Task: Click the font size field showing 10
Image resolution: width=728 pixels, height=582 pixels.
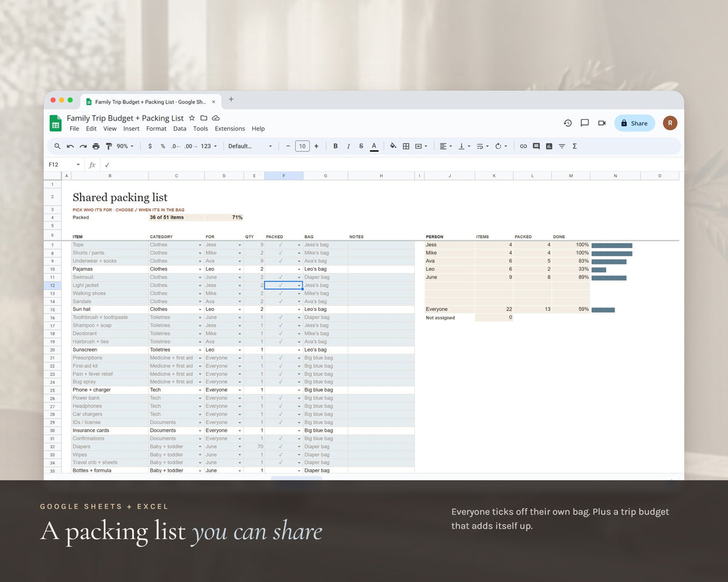Action: [x=302, y=146]
